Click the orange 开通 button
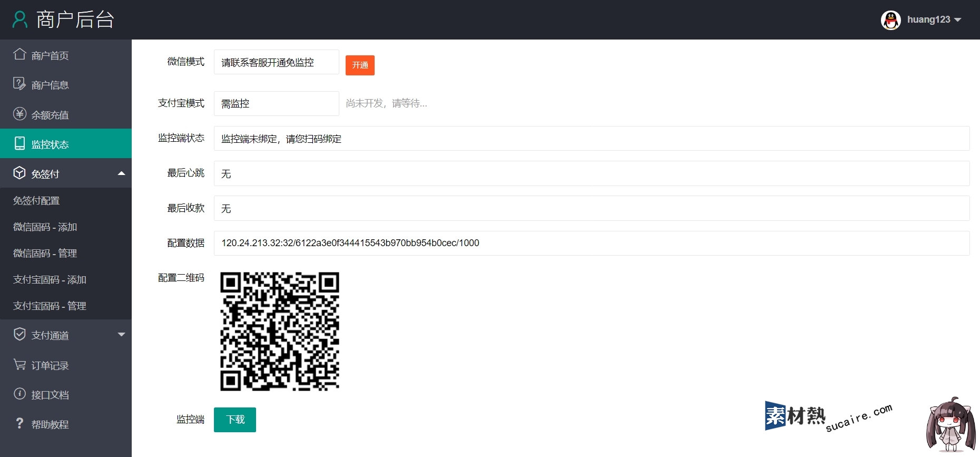This screenshot has width=980, height=457. 360,65
